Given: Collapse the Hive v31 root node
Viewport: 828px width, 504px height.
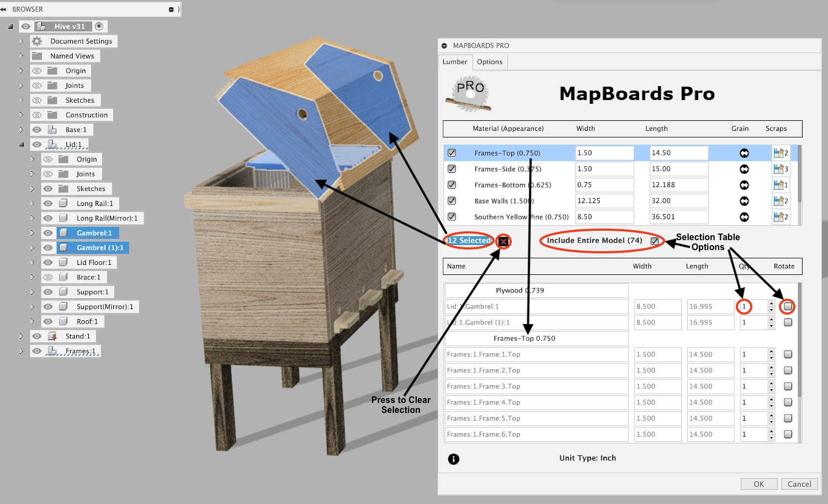Looking at the screenshot, I should [x=10, y=26].
